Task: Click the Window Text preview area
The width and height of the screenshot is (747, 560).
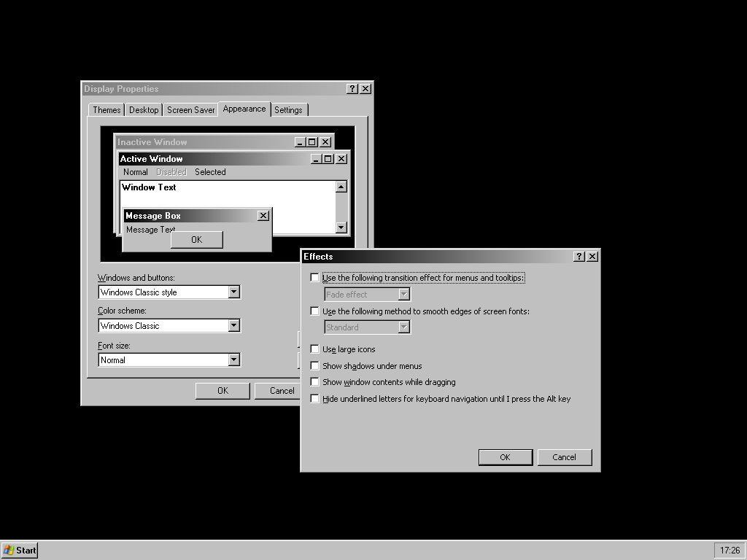Action: 228,207
